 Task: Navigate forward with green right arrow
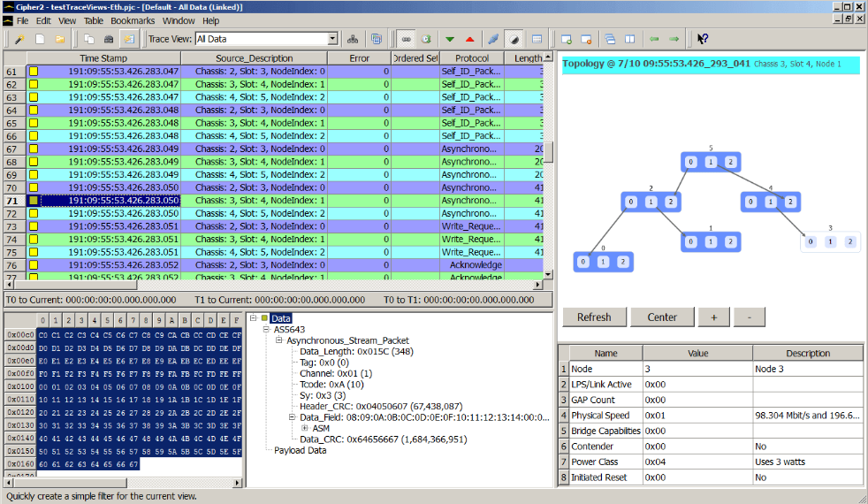coord(674,39)
